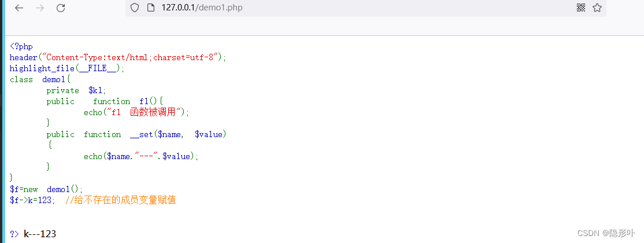Click the browser forward arrow
This screenshot has width=644, height=243.
coord(40,8)
